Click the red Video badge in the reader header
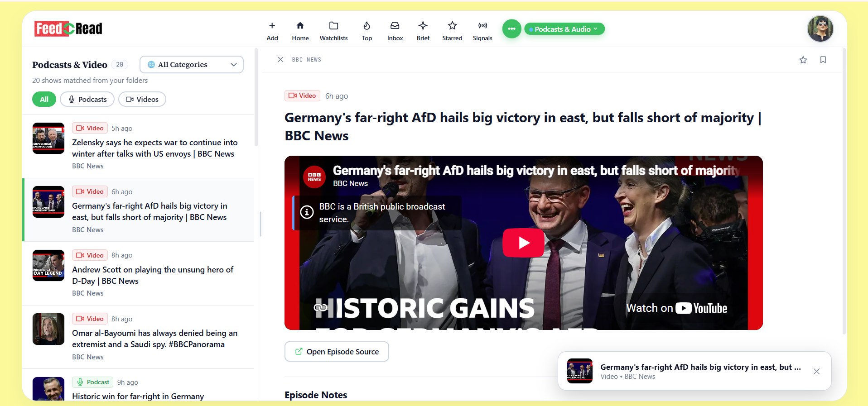The image size is (868, 406). pos(302,96)
